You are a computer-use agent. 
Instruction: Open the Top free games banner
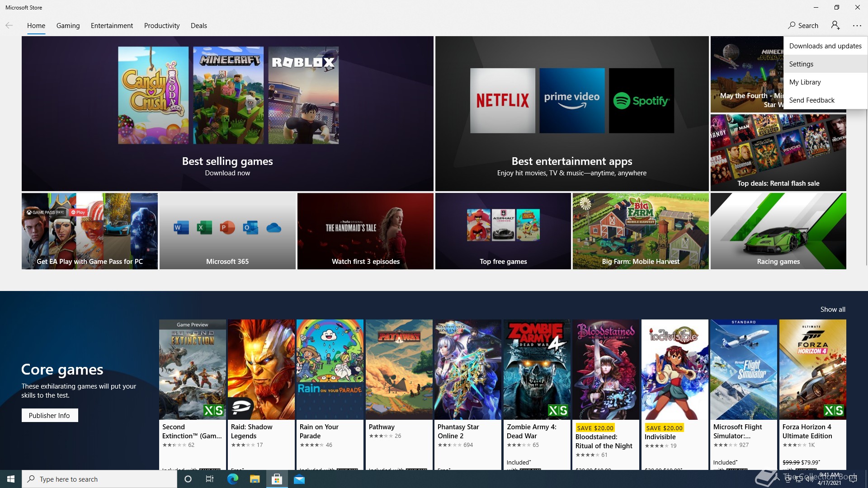[503, 231]
